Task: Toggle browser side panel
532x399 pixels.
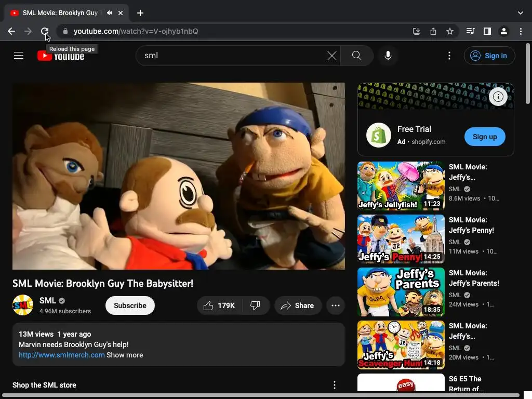Action: point(487,31)
